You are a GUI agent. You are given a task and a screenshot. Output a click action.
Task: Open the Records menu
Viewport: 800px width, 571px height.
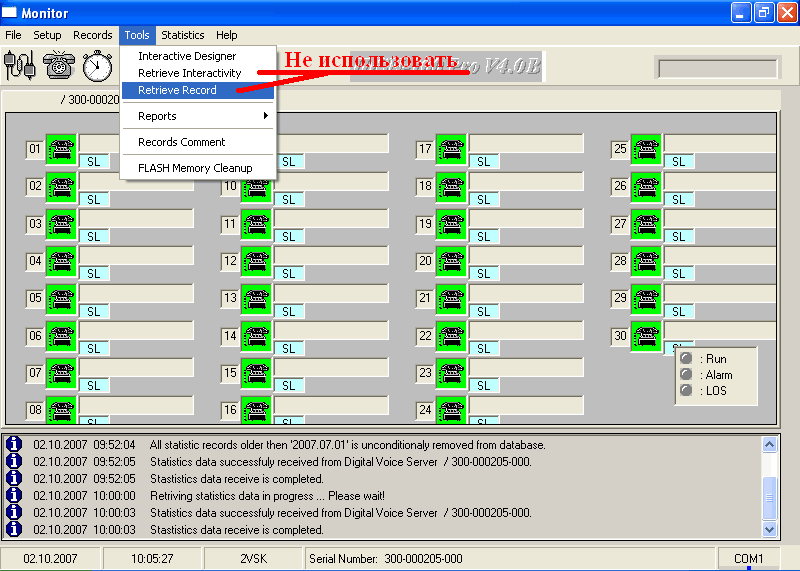(x=93, y=35)
